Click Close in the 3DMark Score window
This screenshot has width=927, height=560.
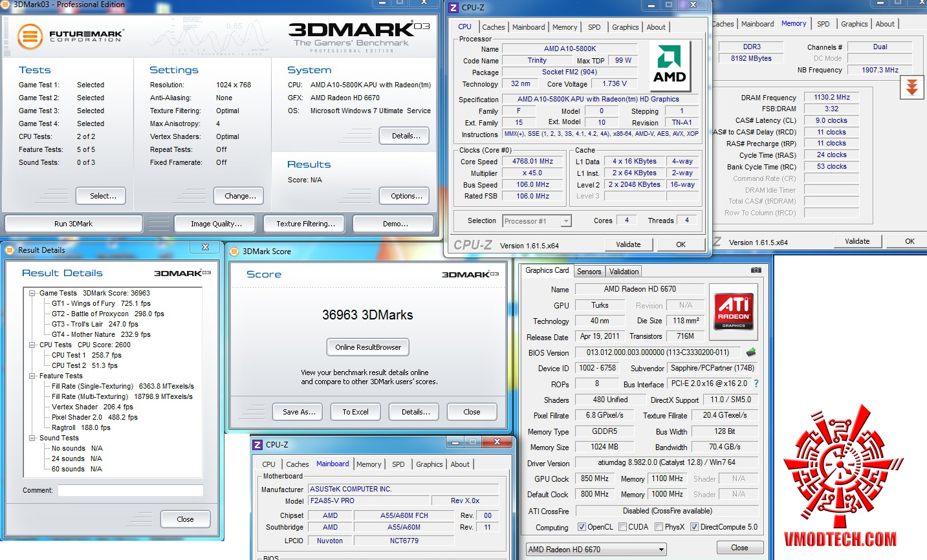[x=472, y=412]
